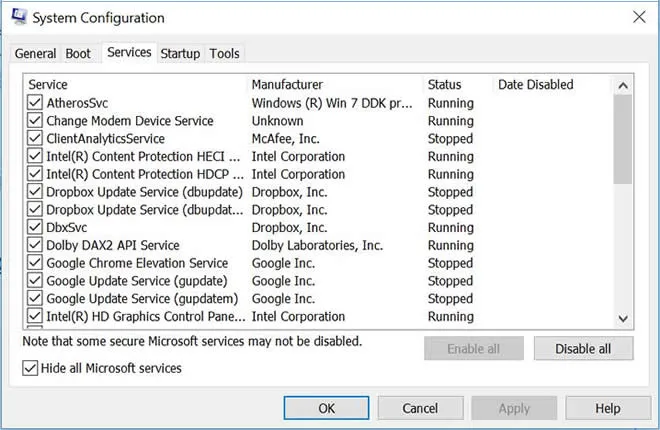Click OK to confirm changes
Viewport: 660px width, 430px height.
pos(327,408)
